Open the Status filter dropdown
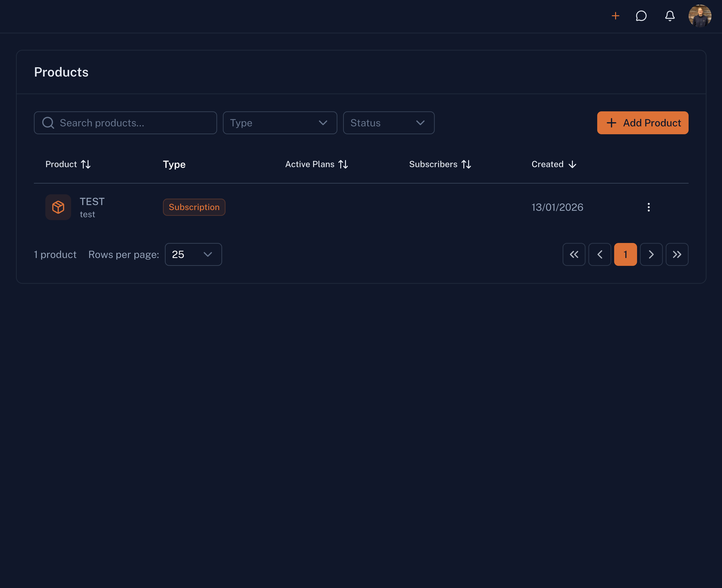Viewport: 722px width, 588px height. 388,123
